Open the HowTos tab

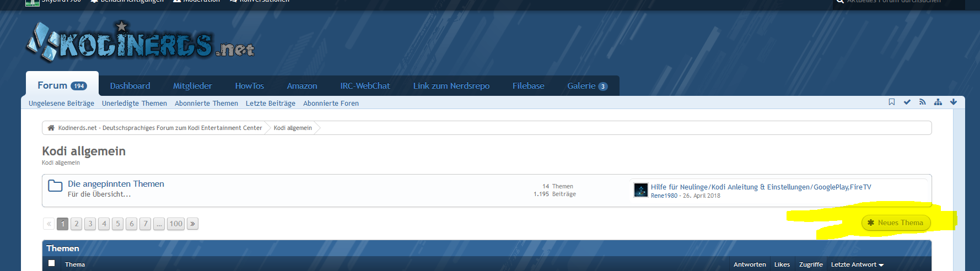pos(249,86)
